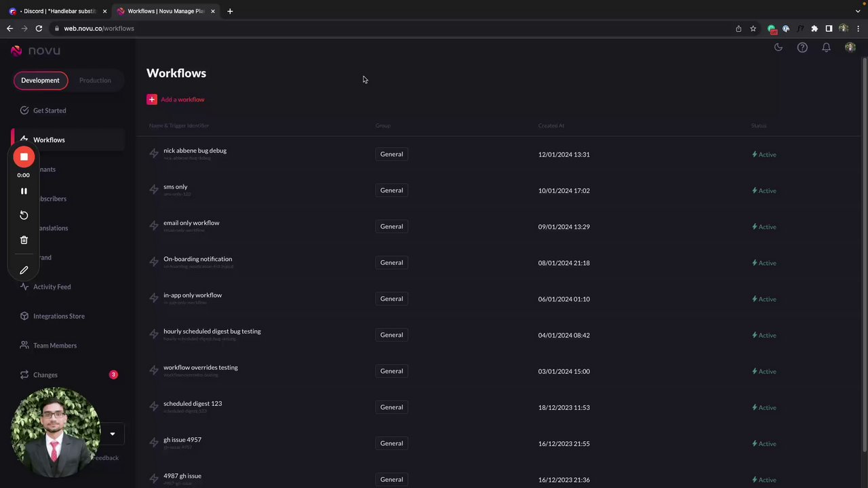Switch to the Discord browser tab
The width and height of the screenshot is (868, 488).
[58, 11]
